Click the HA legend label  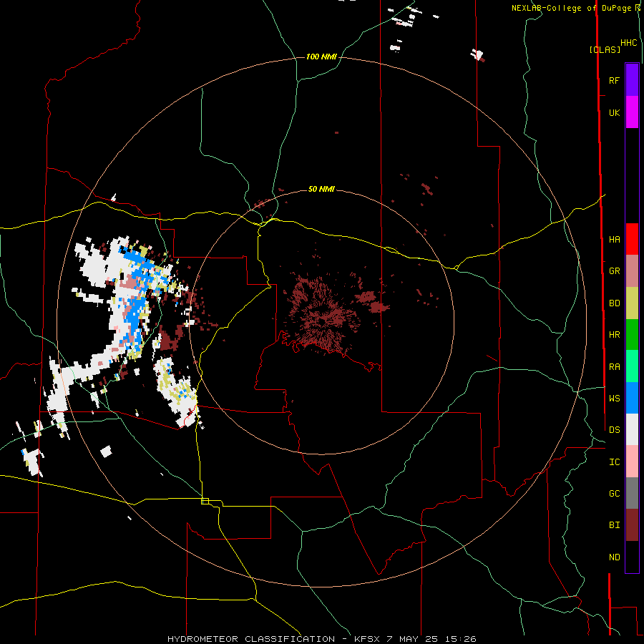pos(614,240)
